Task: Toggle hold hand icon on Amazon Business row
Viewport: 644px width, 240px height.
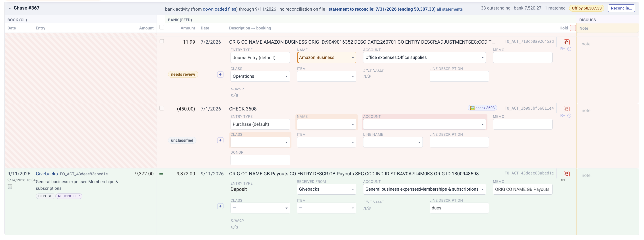Action: [x=566, y=42]
